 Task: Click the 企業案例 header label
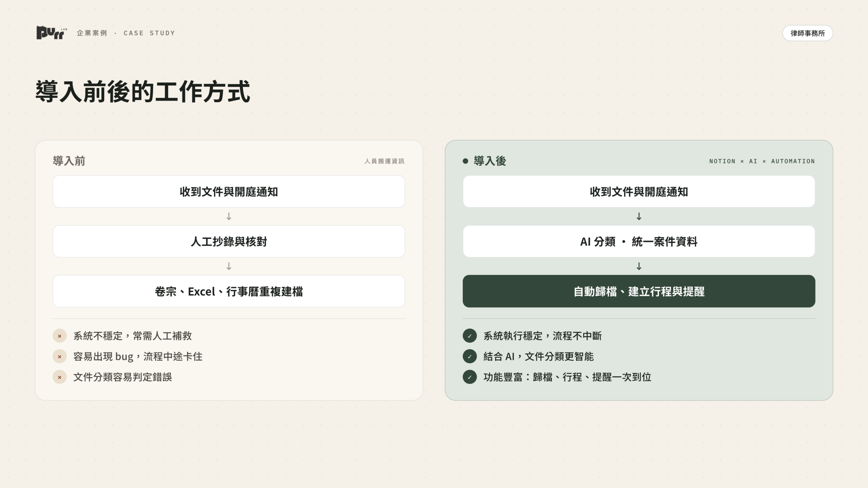pyautogui.click(x=92, y=33)
